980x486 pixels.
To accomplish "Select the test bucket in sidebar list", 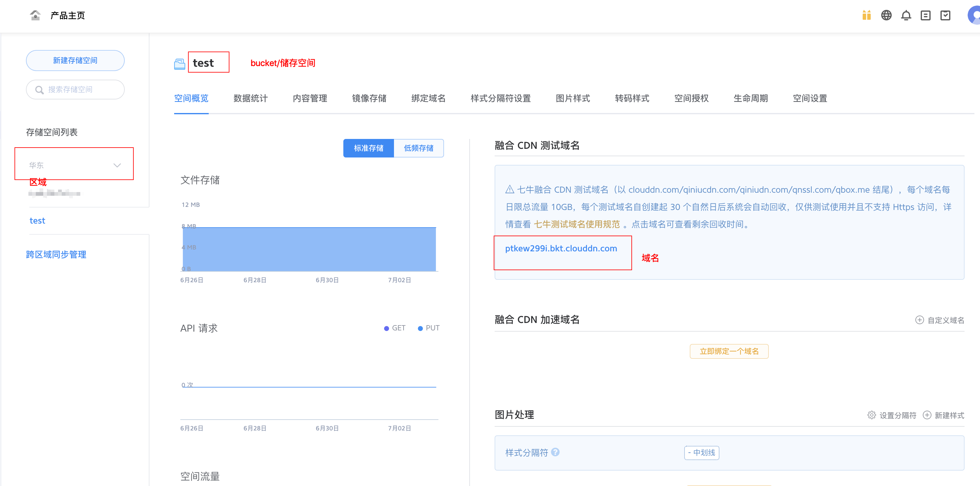I will point(37,221).
